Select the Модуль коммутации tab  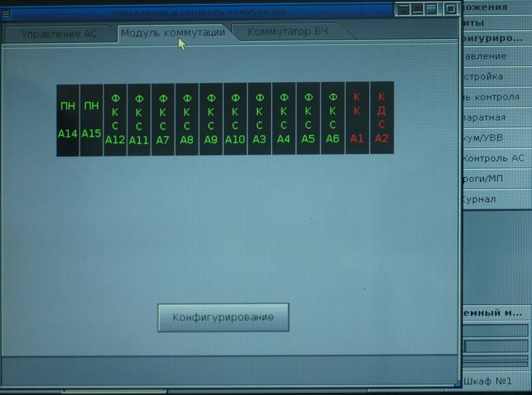pyautogui.click(x=173, y=33)
